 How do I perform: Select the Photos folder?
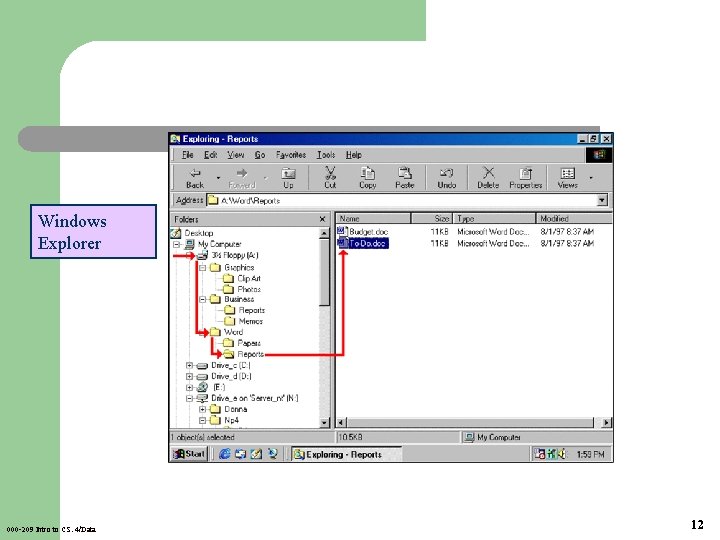[249, 289]
